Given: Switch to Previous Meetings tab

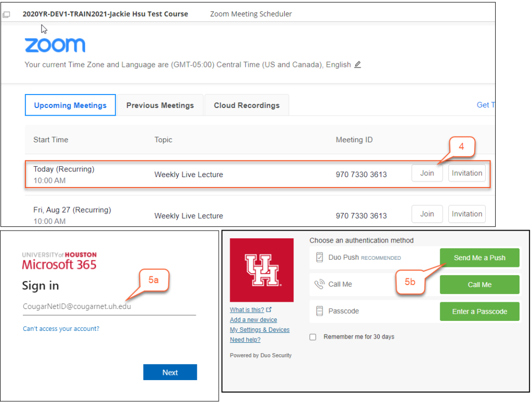Looking at the screenshot, I should point(160,105).
